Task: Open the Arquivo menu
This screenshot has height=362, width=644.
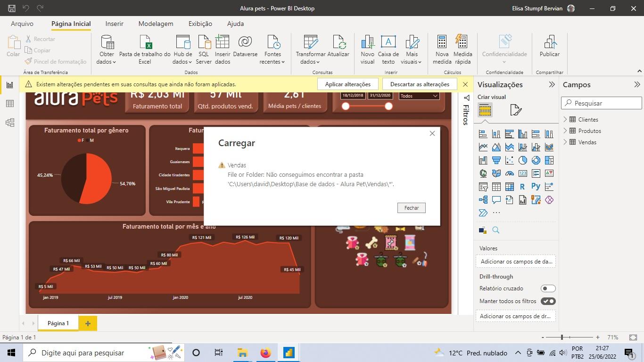Action: [22, 24]
